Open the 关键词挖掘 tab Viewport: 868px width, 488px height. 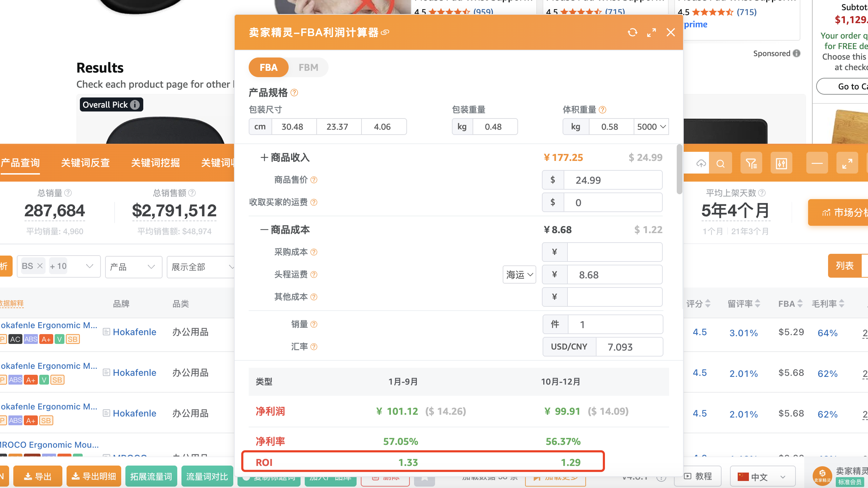(156, 163)
